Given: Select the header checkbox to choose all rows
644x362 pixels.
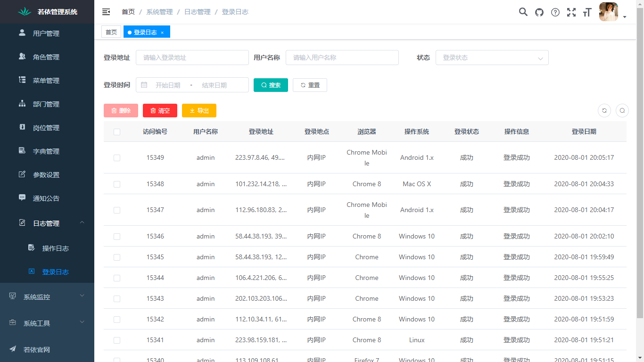Looking at the screenshot, I should (117, 132).
